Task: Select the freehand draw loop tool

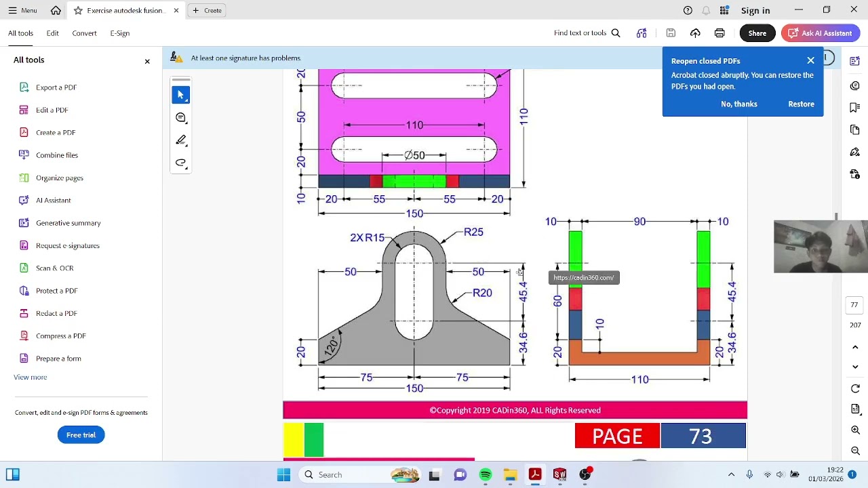Action: pos(180,163)
